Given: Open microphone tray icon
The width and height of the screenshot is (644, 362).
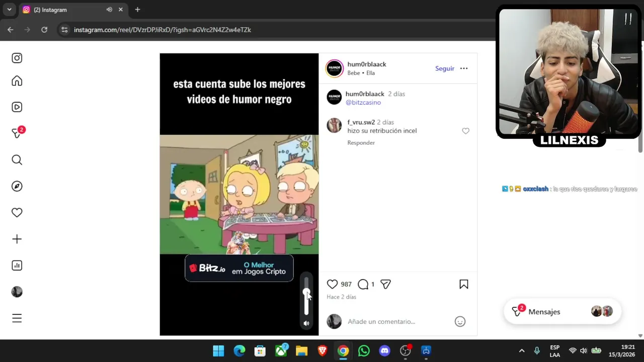Looking at the screenshot, I should (537, 350).
